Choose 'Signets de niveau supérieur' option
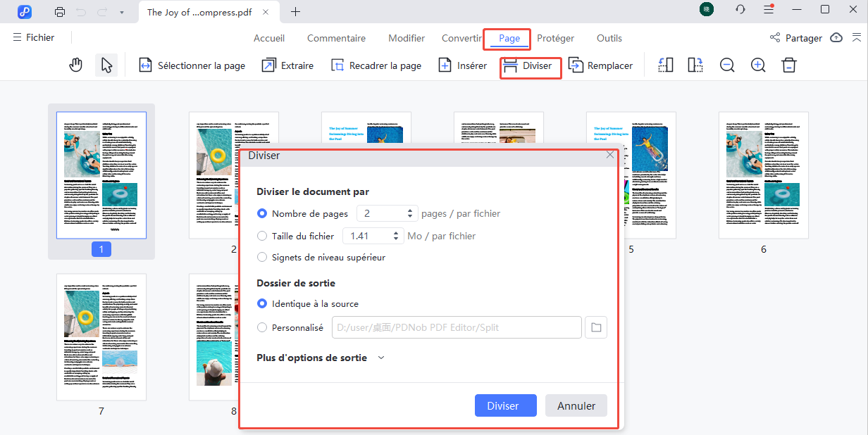The height and width of the screenshot is (435, 868). point(263,258)
